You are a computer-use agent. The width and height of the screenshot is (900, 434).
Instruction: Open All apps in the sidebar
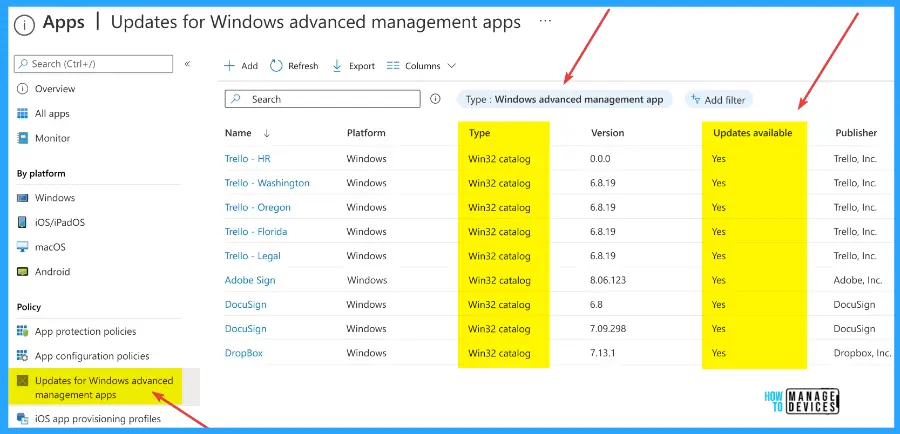[52, 113]
